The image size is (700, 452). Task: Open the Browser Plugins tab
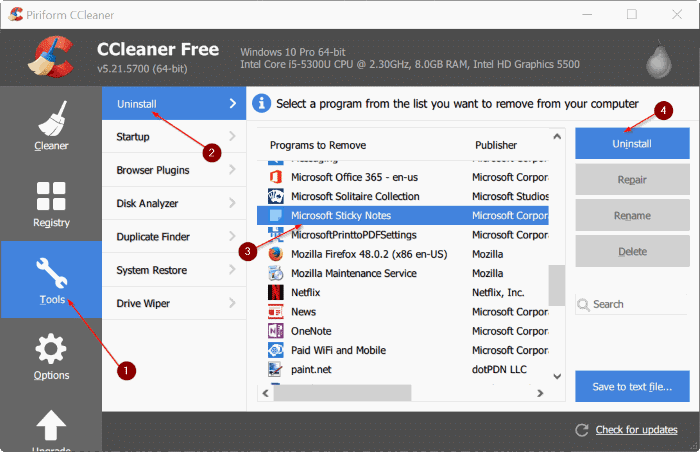[x=174, y=170]
